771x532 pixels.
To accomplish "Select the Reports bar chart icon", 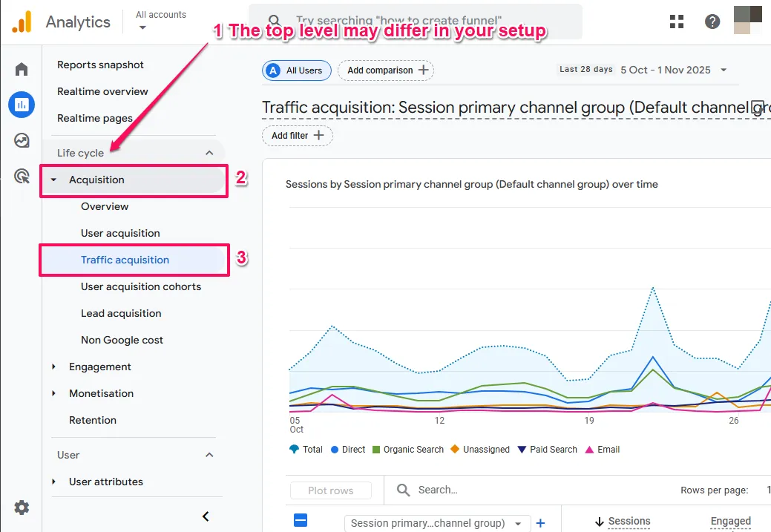I will point(22,105).
